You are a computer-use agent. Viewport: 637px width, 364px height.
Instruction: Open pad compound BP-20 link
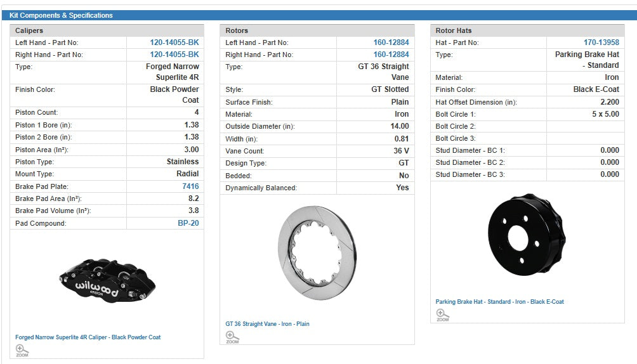click(188, 223)
